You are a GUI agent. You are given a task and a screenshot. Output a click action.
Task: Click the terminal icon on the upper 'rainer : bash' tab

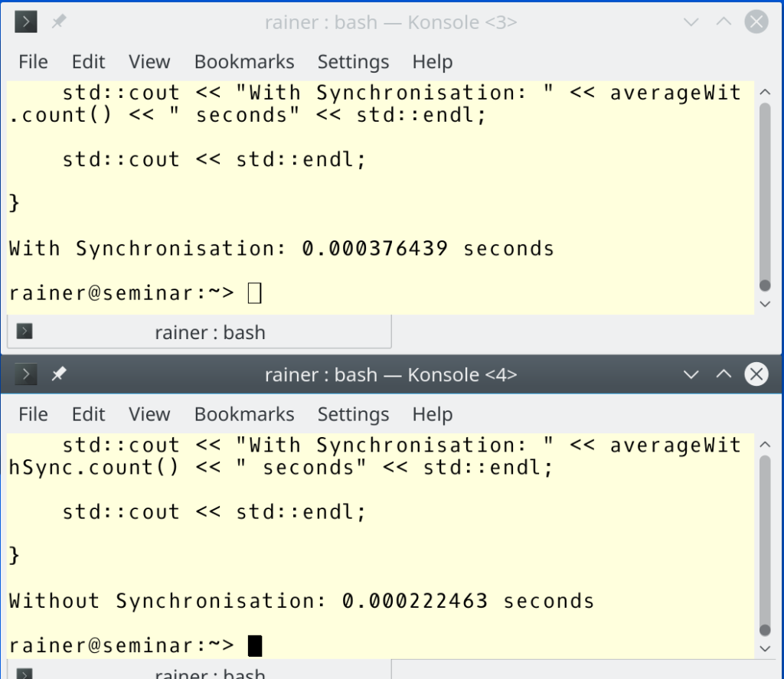(x=24, y=332)
